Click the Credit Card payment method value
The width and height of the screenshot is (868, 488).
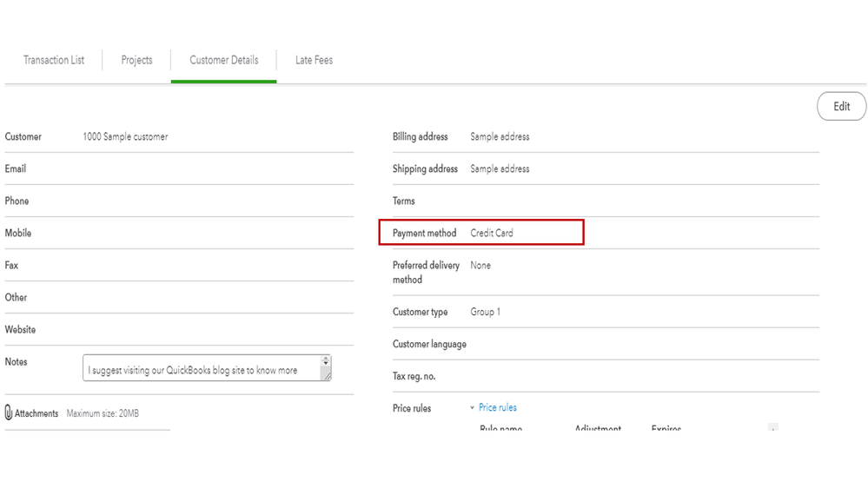492,233
